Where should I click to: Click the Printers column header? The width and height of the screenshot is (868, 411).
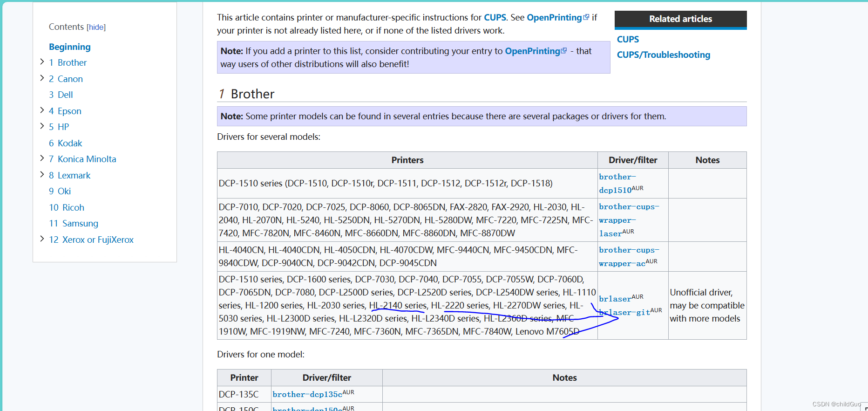pyautogui.click(x=407, y=160)
